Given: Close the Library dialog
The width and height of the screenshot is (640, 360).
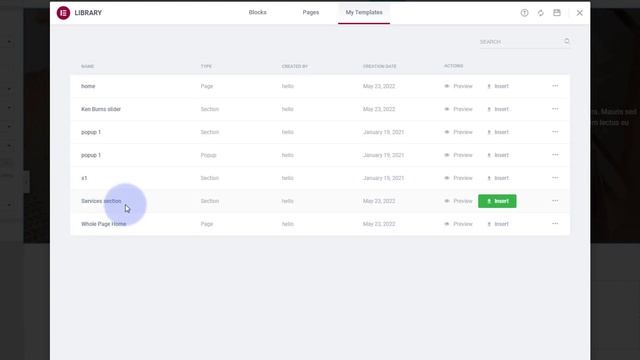Looking at the screenshot, I should (580, 13).
